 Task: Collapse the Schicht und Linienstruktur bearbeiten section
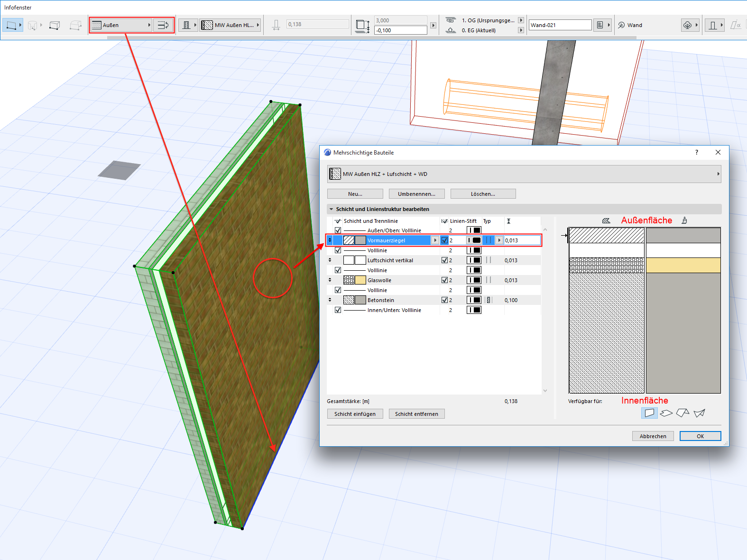(331, 209)
